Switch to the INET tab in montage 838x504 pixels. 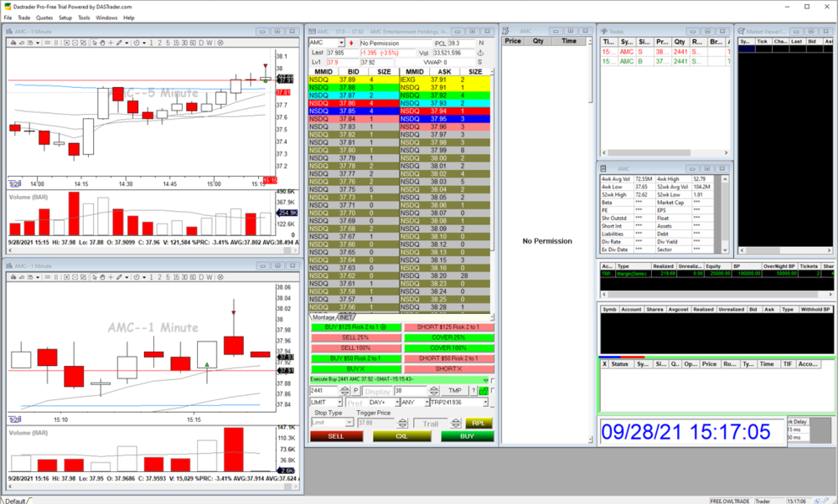344,317
